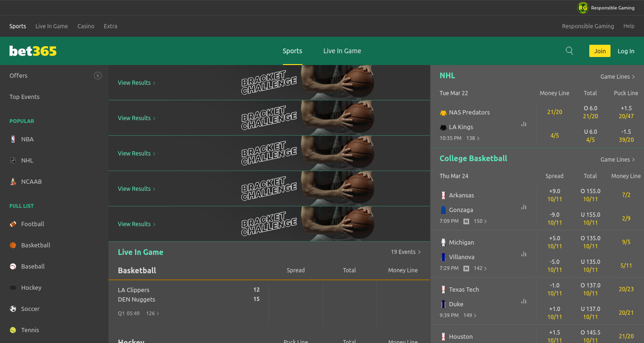Image resolution: width=644 pixels, height=343 pixels.
Task: Click the Offers S badge icon
Action: [x=98, y=75]
